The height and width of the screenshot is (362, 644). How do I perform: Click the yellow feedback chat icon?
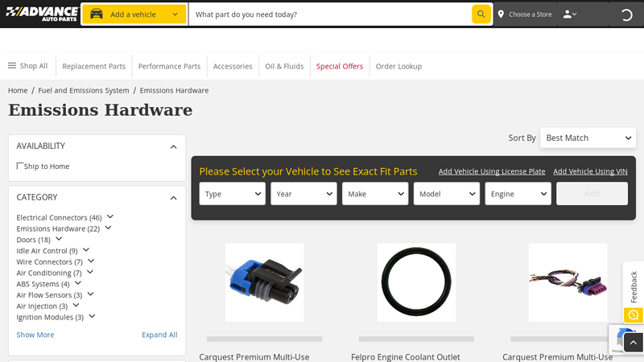click(634, 315)
